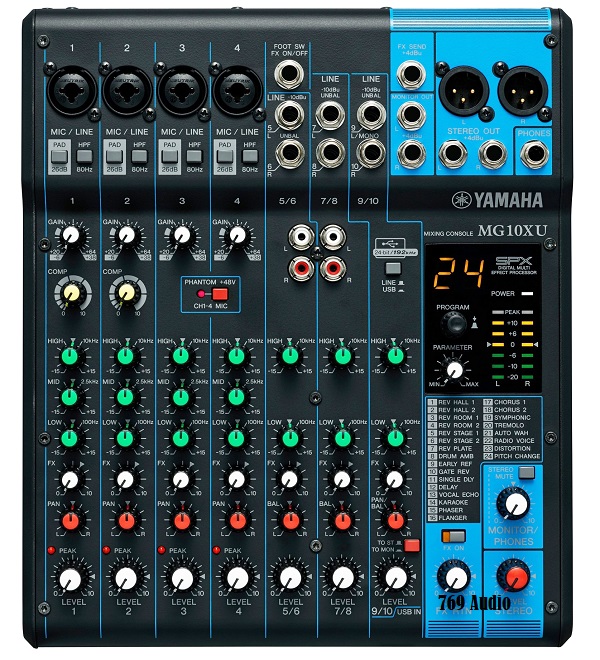Click the Yamaha tuning-fork logo
600x660 pixels.
tap(461, 200)
